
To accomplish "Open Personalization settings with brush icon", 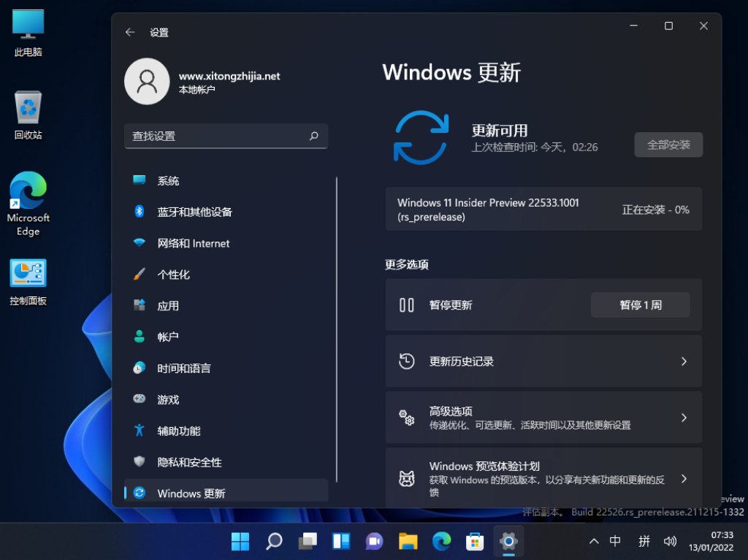I will [x=140, y=275].
